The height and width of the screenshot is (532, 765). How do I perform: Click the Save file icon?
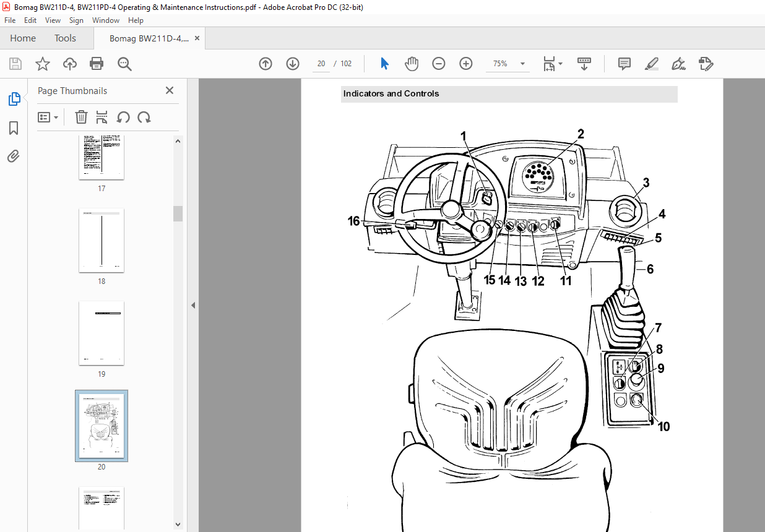pyautogui.click(x=15, y=64)
